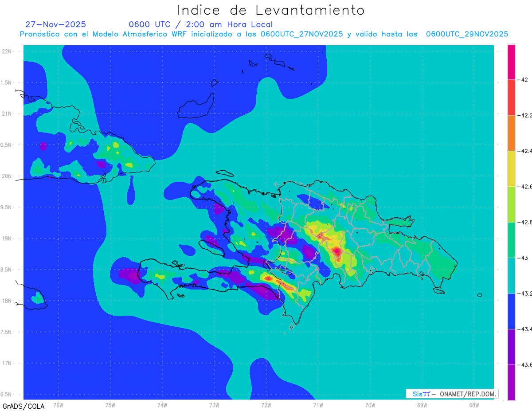Click the "71W" longitude label
The width and height of the screenshot is (532, 411).
318,405
